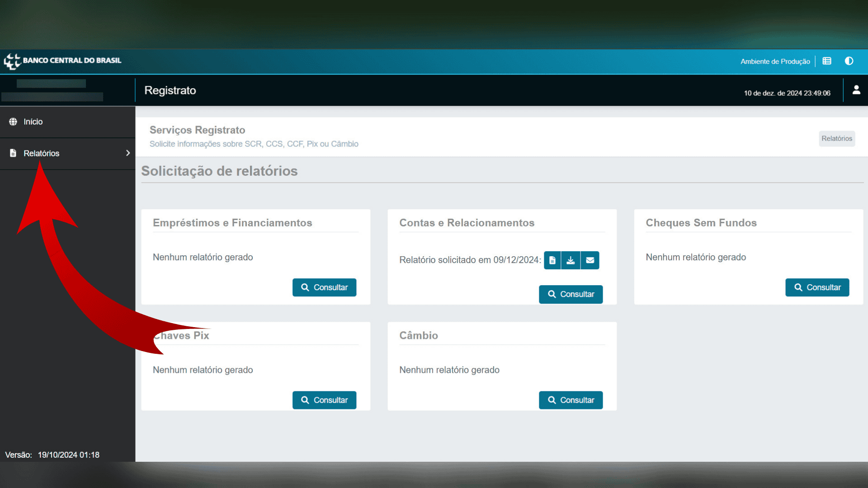
Task: Click magnifier icon in Cheques Sem Fundos Consultar
Action: coord(798,287)
